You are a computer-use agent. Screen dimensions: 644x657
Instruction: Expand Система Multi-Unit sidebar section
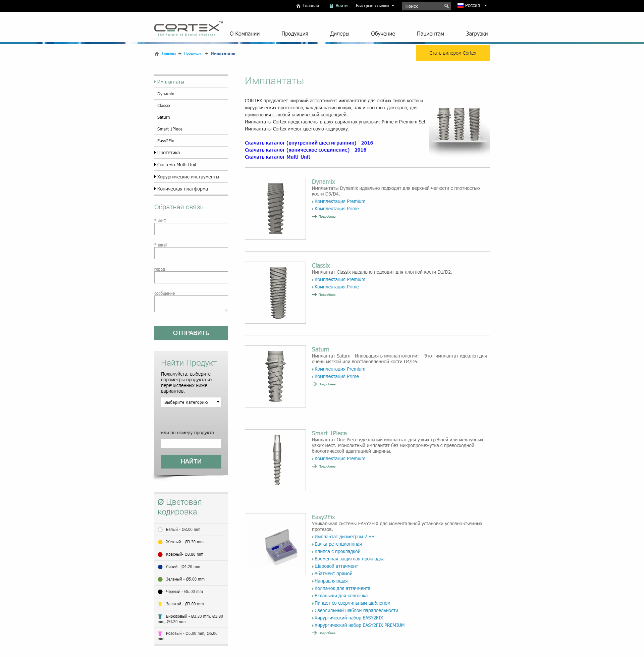[x=176, y=165]
